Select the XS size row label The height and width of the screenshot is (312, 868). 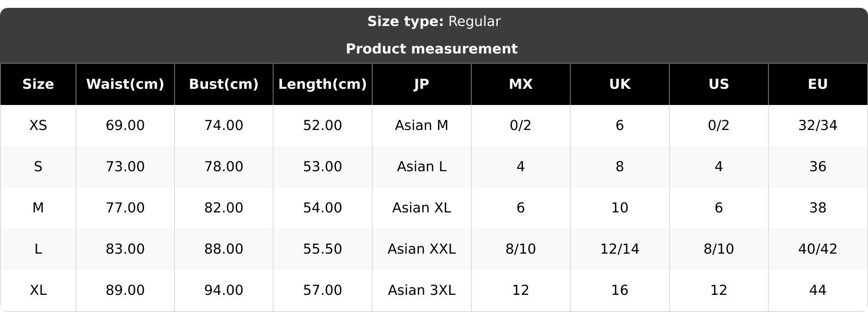pos(38,126)
